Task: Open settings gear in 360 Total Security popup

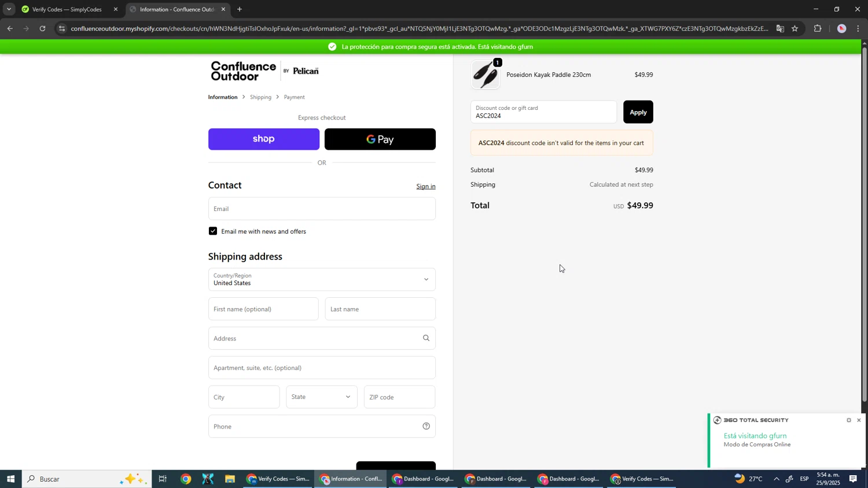Action: [x=849, y=420]
